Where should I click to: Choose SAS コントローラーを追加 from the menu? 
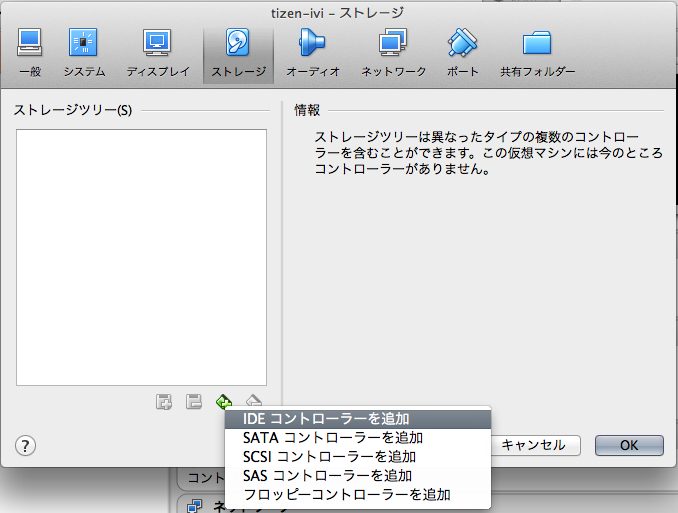358,476
